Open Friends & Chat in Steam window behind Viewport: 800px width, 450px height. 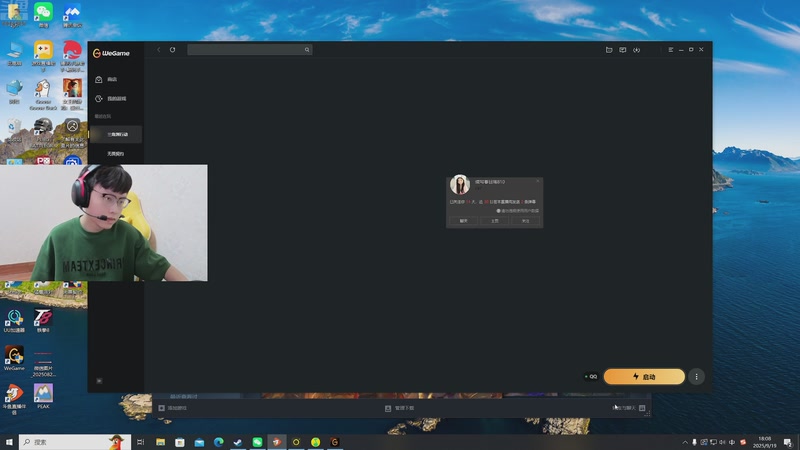tap(628, 408)
